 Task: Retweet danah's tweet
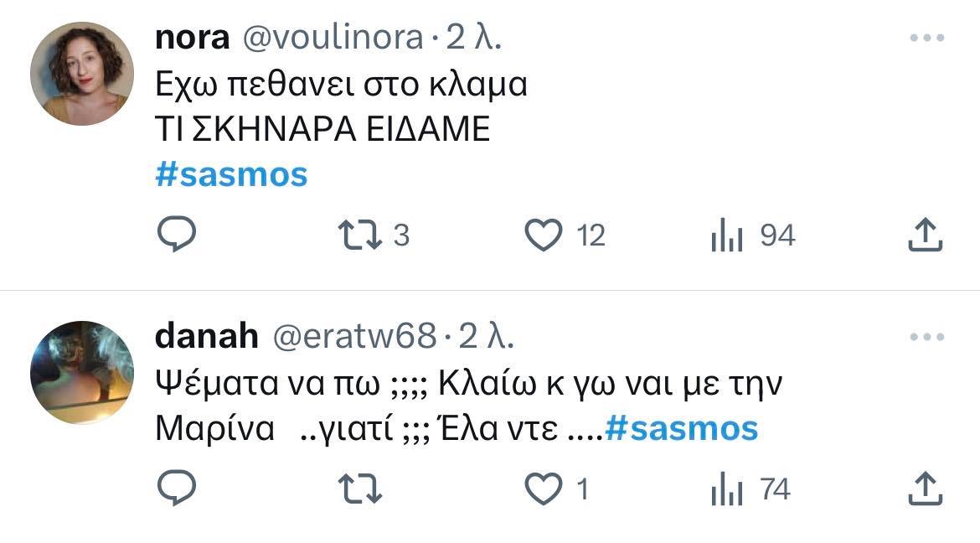360,489
